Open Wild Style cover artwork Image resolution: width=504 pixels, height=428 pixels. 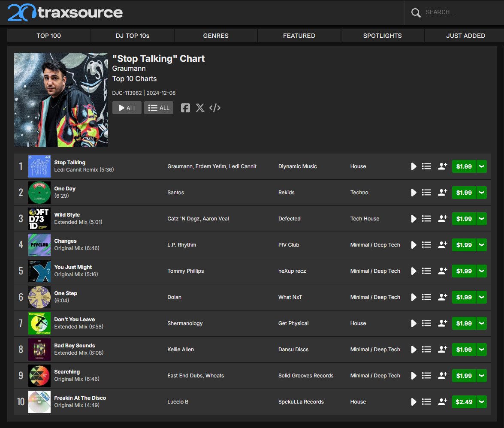click(x=39, y=219)
